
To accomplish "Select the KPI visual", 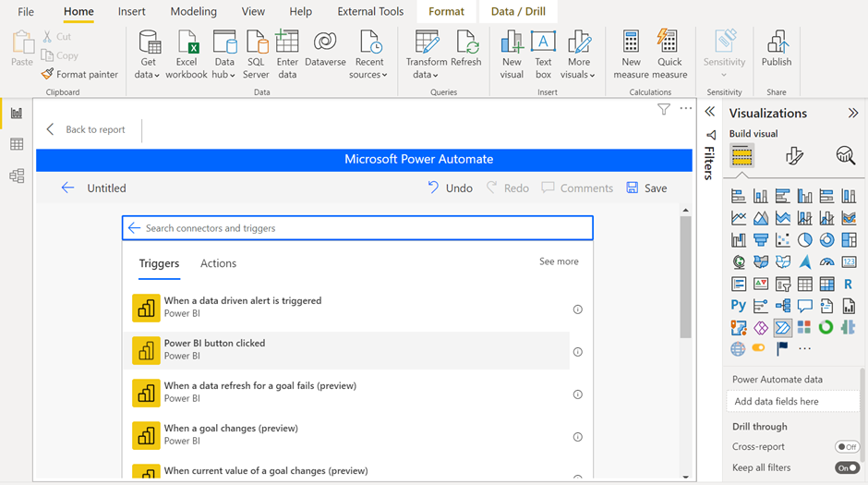I will click(761, 284).
